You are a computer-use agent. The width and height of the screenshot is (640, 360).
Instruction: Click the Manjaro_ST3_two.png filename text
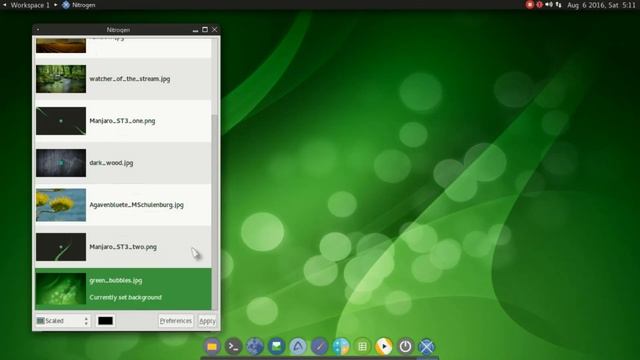pos(123,247)
